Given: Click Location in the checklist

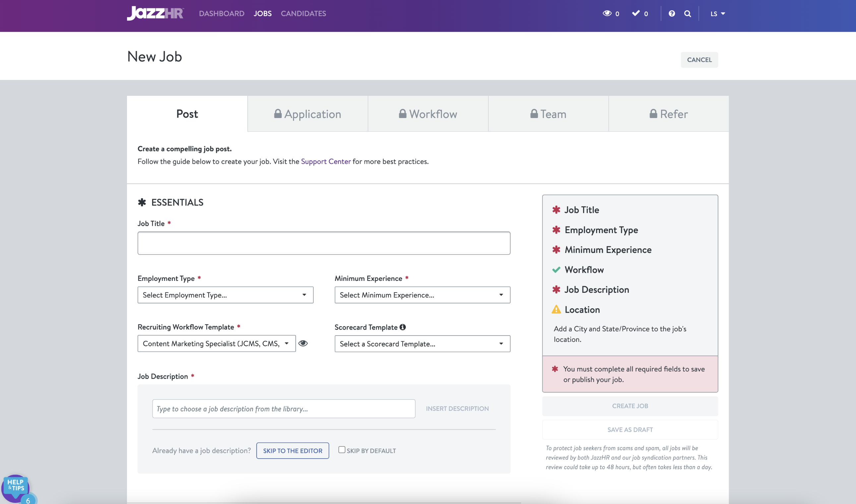Looking at the screenshot, I should click(582, 310).
